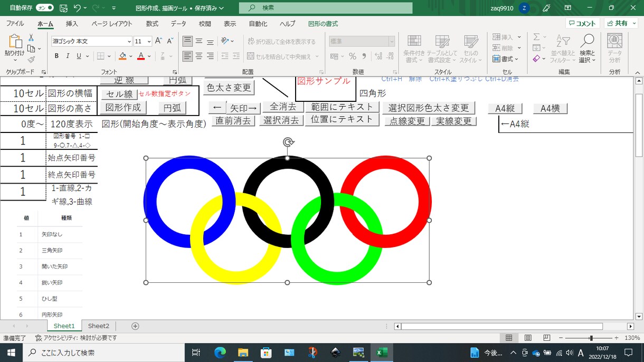Click the 点線変更 button
644x362 pixels.
click(407, 121)
